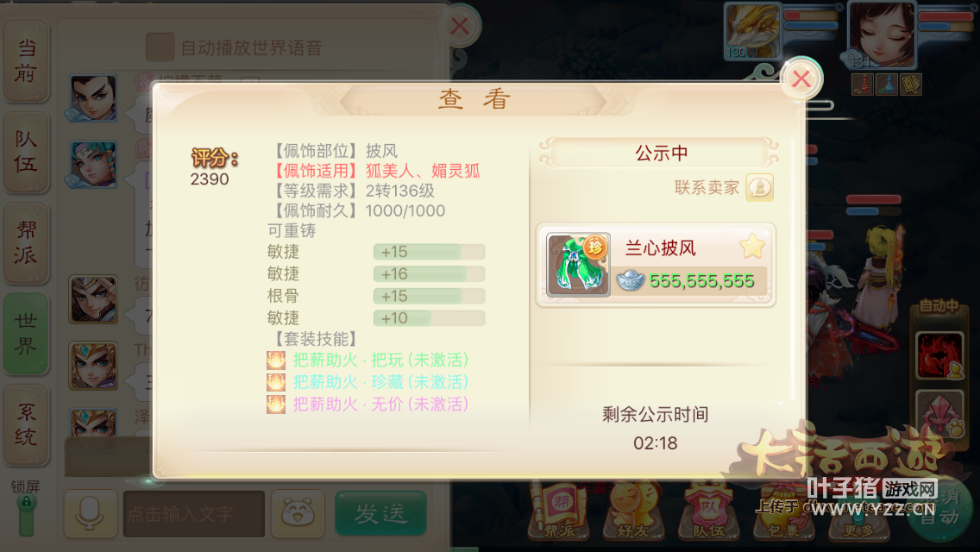Select the 当前 chat channel tab
Image resolution: width=980 pixels, height=552 pixels.
(26, 60)
